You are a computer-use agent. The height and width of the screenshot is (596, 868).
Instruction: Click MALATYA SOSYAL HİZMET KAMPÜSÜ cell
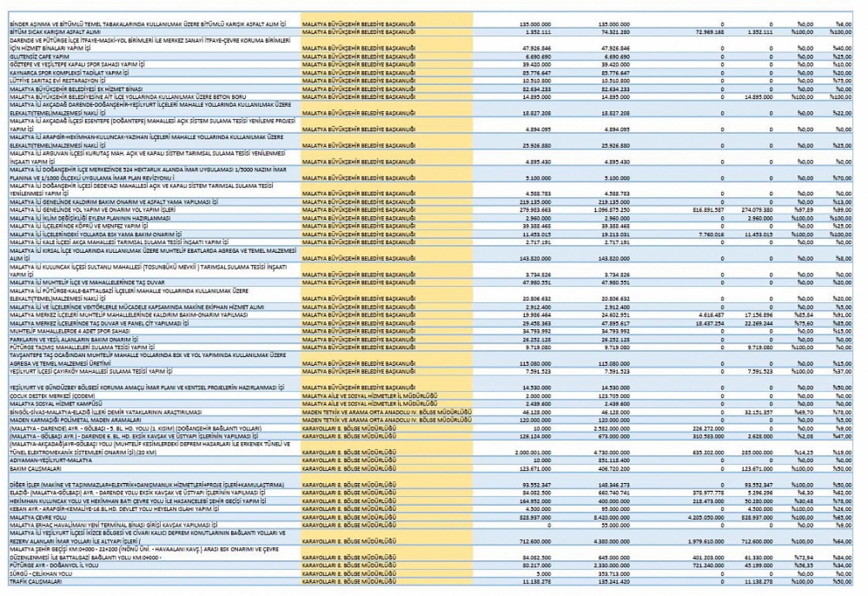pos(56,404)
